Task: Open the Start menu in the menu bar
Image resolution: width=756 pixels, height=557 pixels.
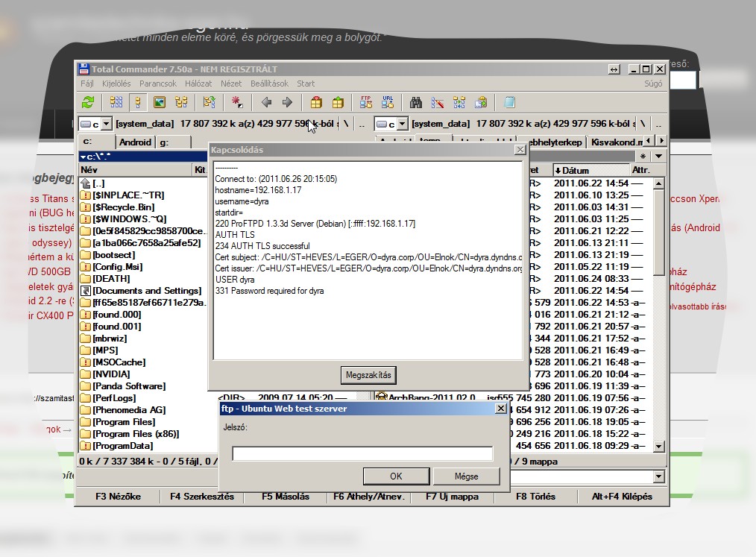Action: point(306,84)
